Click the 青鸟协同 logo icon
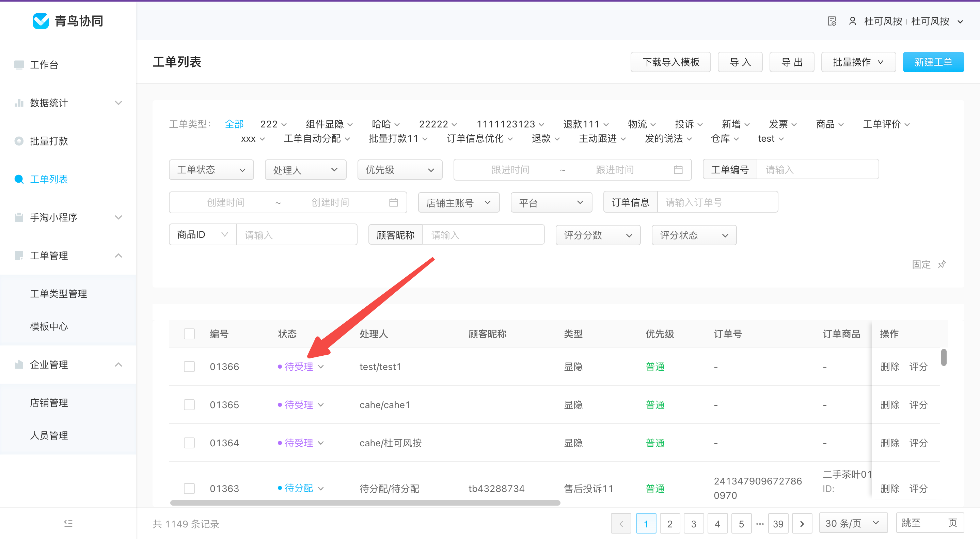This screenshot has height=539, width=980. [x=41, y=21]
